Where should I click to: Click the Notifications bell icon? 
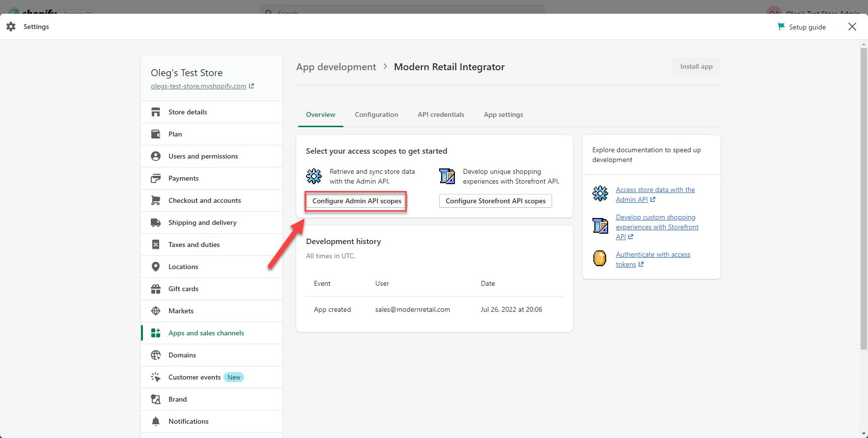click(156, 421)
